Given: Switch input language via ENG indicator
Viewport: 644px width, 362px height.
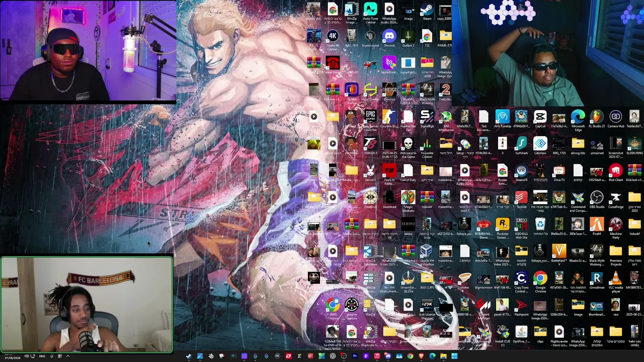Looking at the screenshot, I should [42, 356].
